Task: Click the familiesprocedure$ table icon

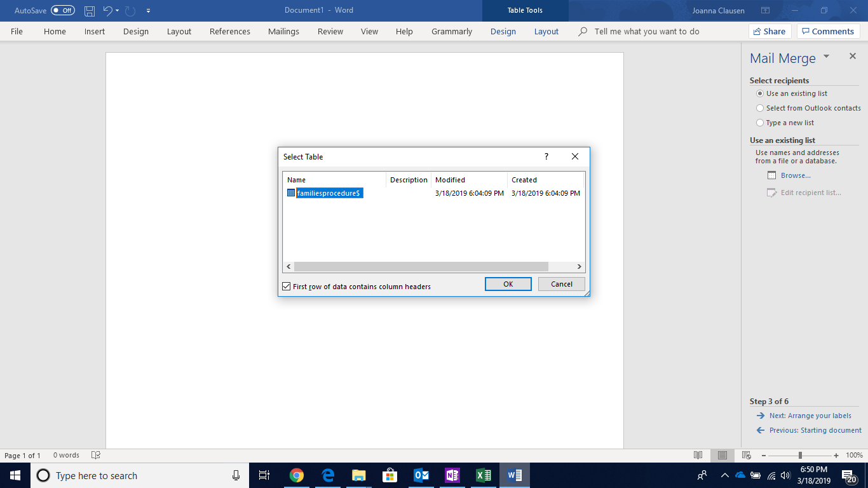Action: click(x=291, y=193)
